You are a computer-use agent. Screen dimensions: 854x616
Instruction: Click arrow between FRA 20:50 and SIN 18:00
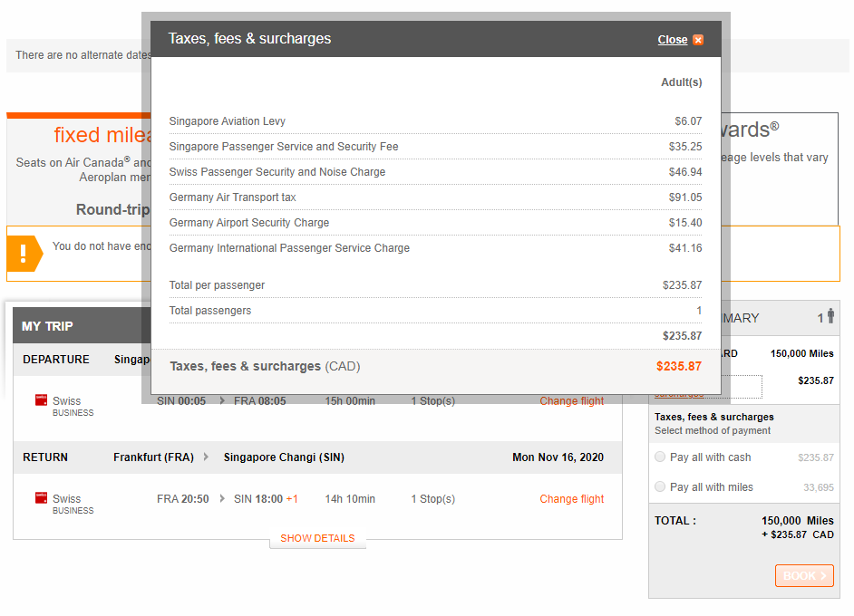coord(222,498)
